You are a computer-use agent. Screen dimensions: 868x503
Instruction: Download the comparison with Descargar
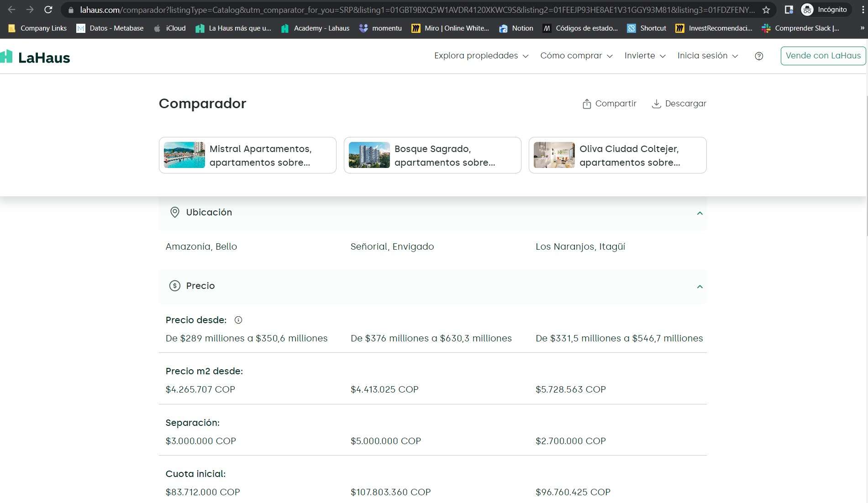(x=679, y=104)
